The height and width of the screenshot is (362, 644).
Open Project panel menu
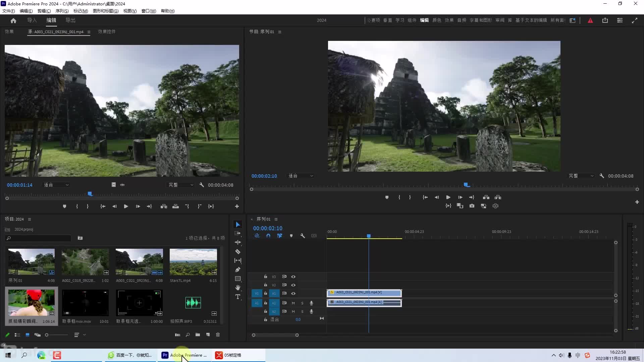click(x=30, y=219)
